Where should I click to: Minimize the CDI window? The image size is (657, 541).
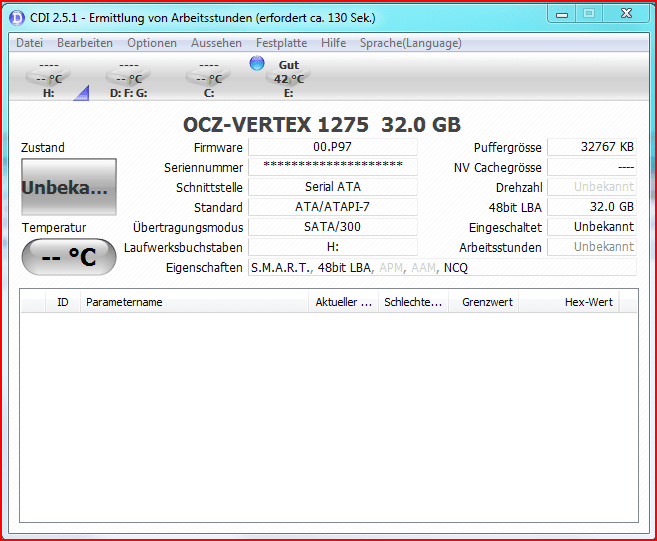coord(562,14)
